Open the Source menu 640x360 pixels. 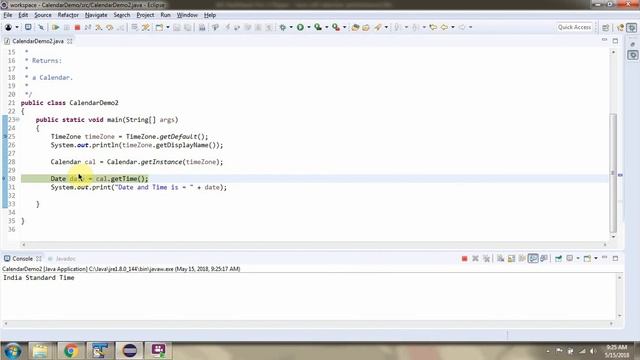tap(43, 15)
